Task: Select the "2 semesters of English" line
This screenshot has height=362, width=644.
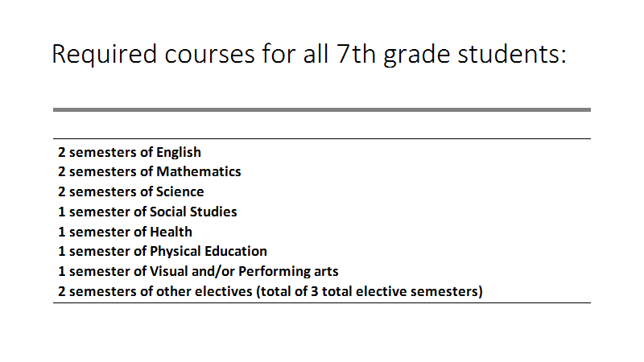Action: 130,152
